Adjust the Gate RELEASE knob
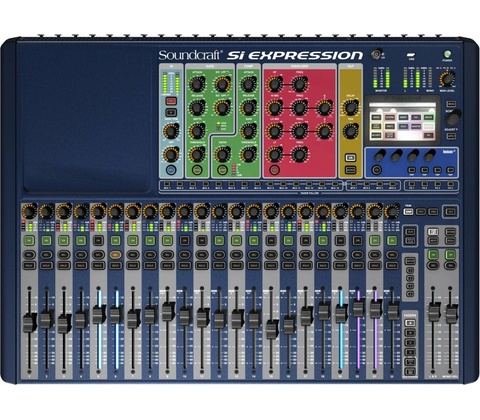This screenshot has height=420, width=480. [x=197, y=107]
